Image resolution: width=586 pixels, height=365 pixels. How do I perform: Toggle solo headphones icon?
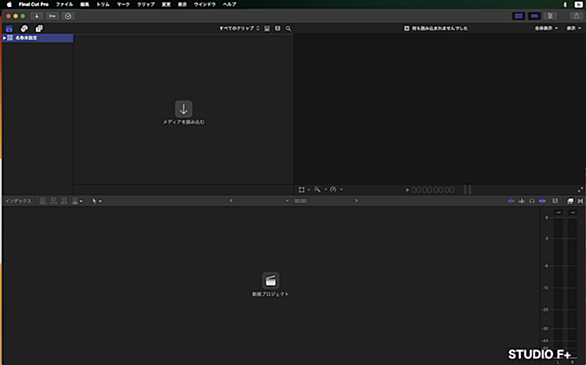coord(532,201)
